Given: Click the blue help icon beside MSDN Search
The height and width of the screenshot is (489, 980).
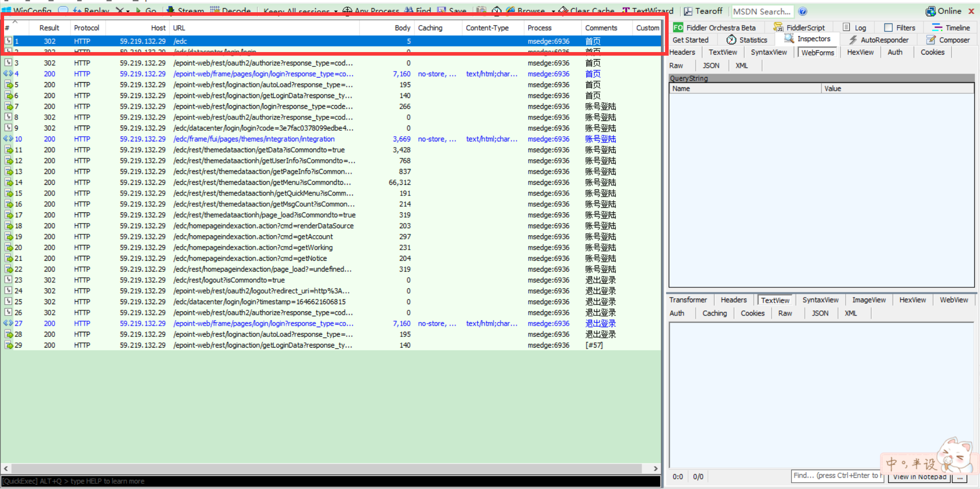Looking at the screenshot, I should tap(803, 11).
